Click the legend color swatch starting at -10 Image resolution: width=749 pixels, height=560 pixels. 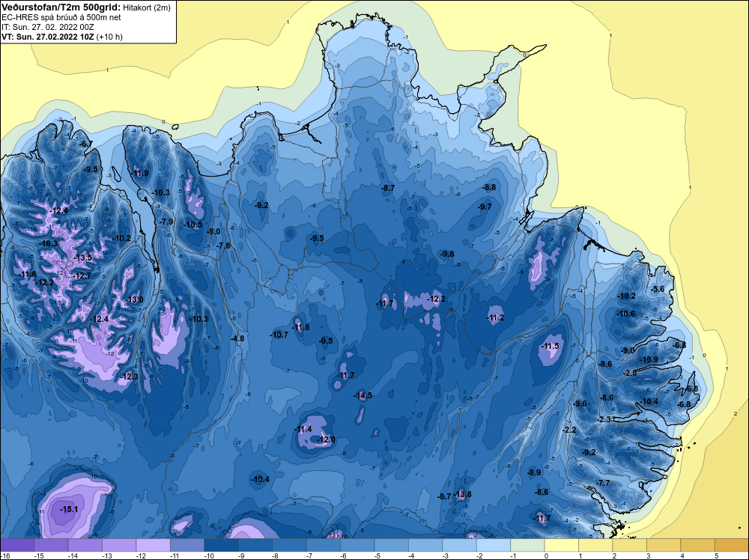click(221, 545)
